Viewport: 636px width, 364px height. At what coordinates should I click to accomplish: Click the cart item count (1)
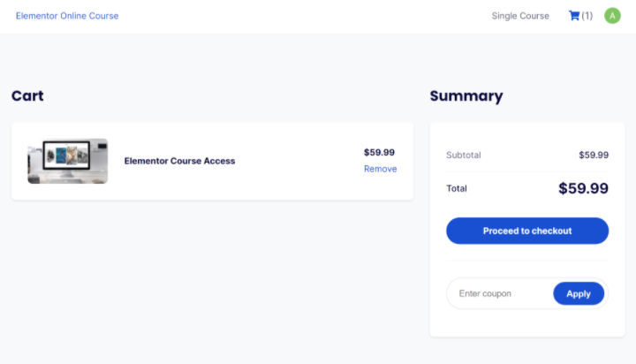[x=587, y=16]
